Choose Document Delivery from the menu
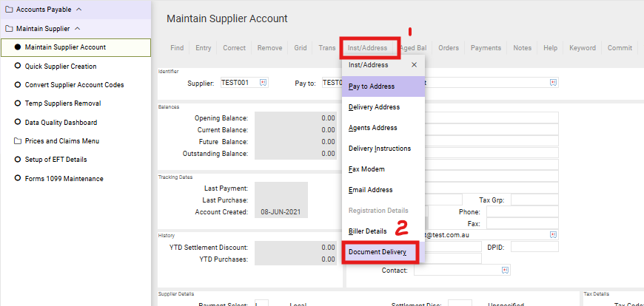Screen dimensions: 644x306 378,252
